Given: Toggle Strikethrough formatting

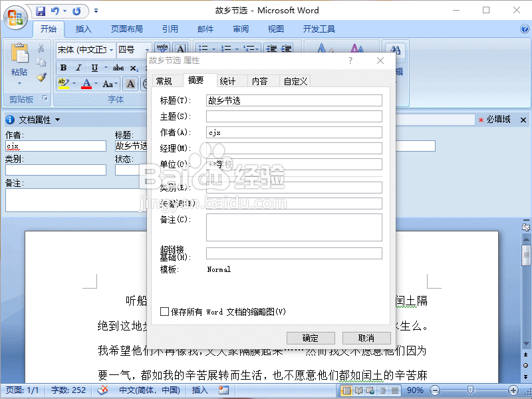Looking at the screenshot, I should pos(118,68).
